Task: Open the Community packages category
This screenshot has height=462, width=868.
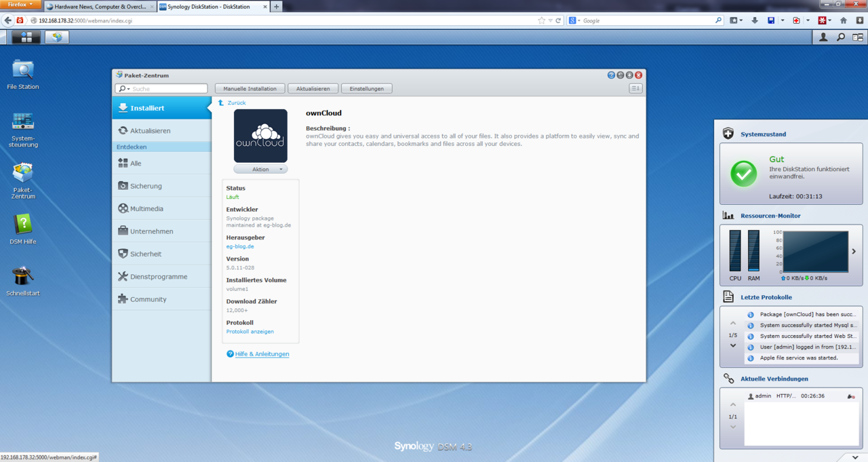Action: pyautogui.click(x=162, y=299)
